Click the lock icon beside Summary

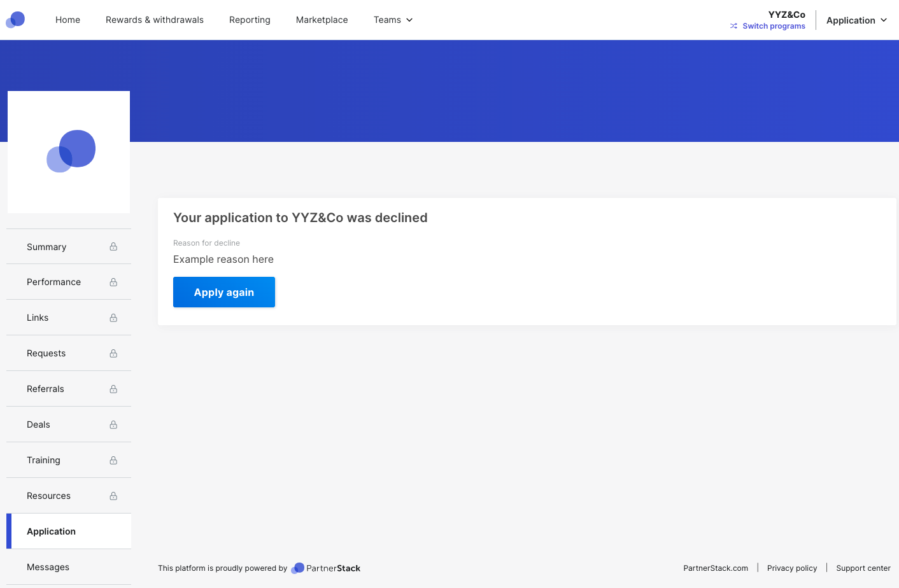[113, 246]
